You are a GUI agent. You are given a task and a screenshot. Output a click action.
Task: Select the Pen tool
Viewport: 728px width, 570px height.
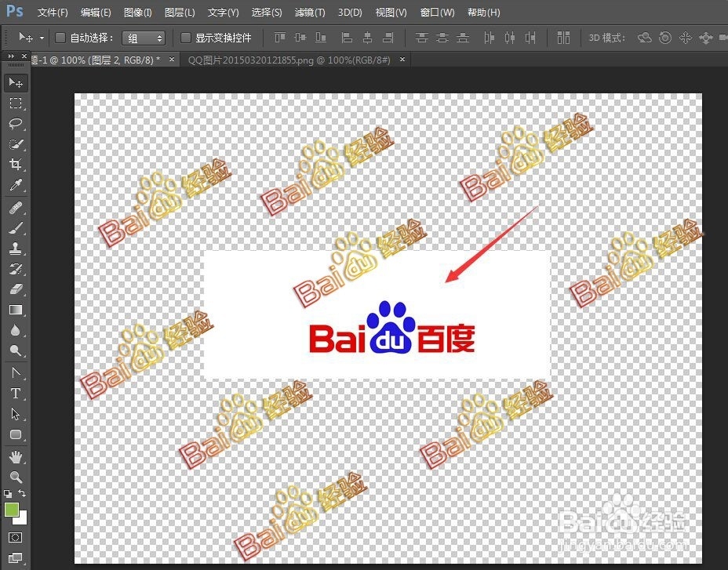coord(16,372)
